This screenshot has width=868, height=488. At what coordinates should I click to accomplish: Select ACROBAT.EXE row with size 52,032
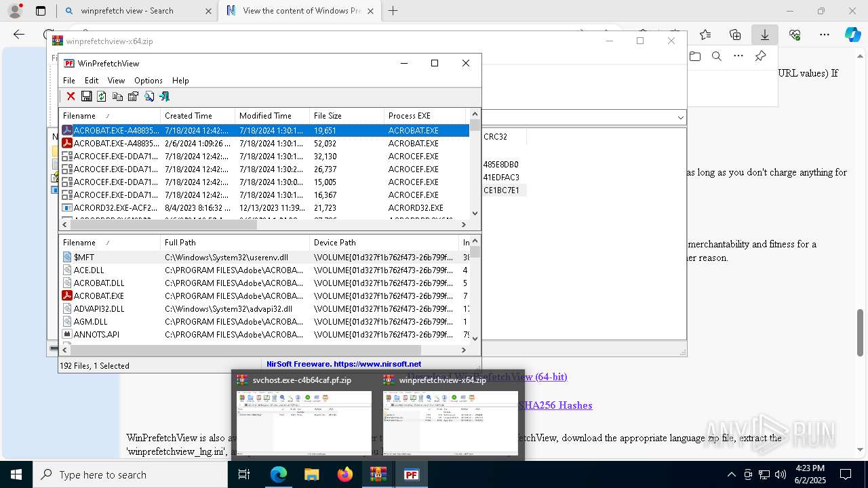tap(264, 143)
